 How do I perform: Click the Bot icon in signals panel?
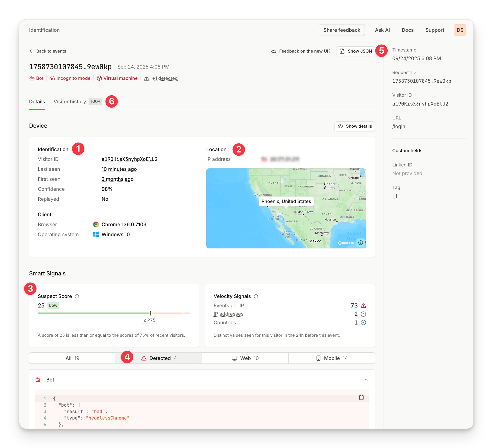coord(38,380)
